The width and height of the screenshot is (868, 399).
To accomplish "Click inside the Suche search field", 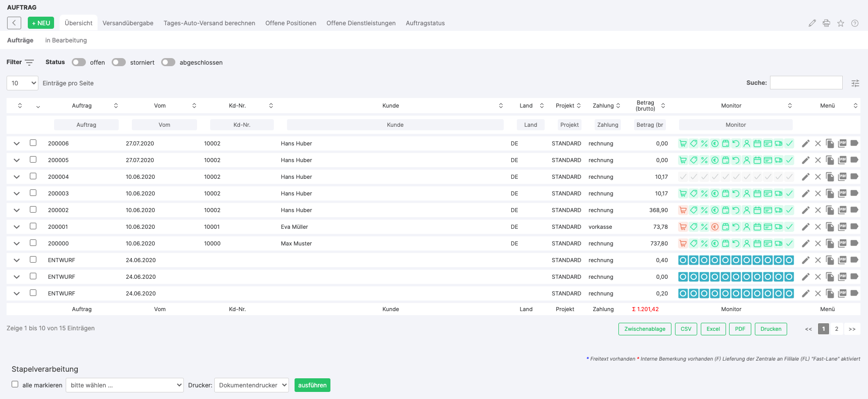I will click(806, 83).
